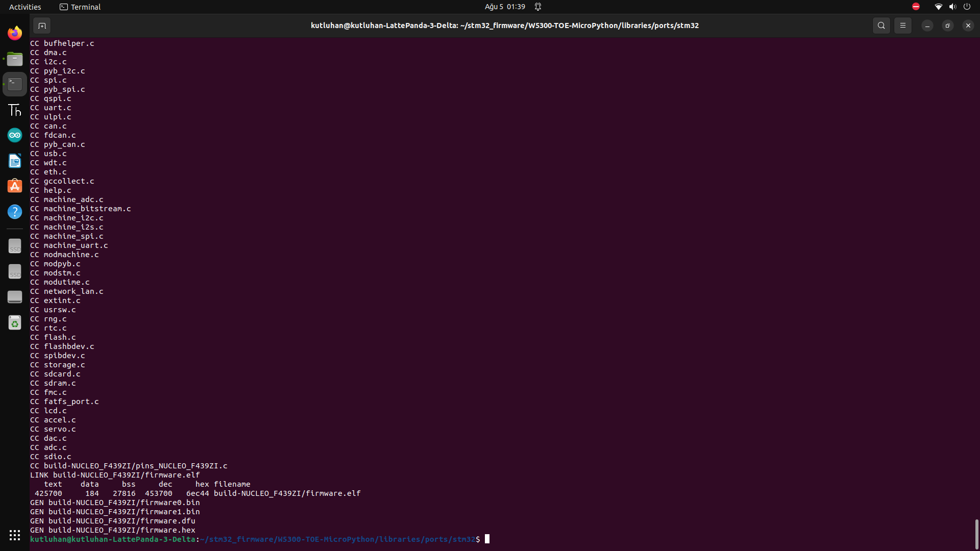Launch Firefox from the dock
Screen dimensions: 980x551
(x=14, y=33)
